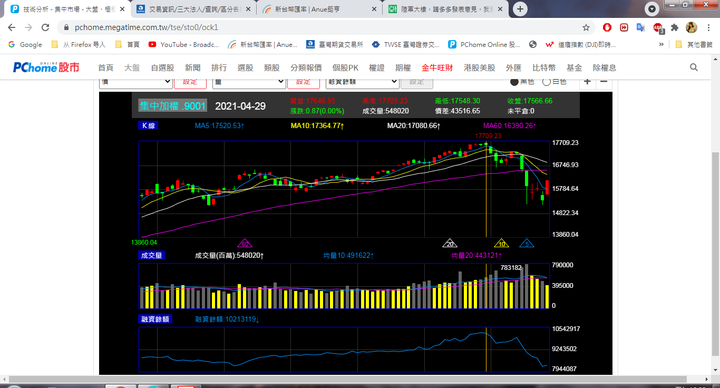
Task: Open the 新聞 nav menu item
Action: coord(193,67)
